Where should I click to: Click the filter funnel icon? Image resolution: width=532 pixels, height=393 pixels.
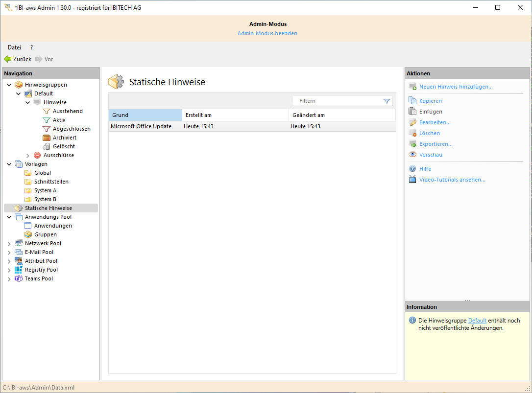coord(387,101)
